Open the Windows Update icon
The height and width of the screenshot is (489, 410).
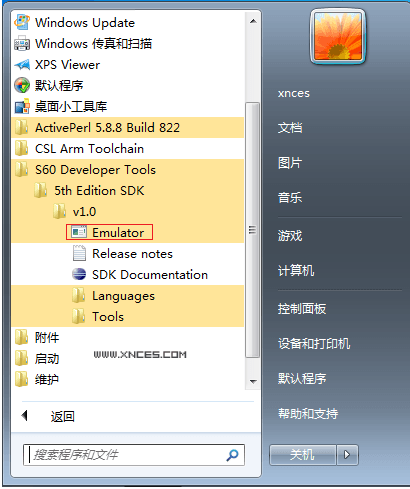[x=22, y=22]
